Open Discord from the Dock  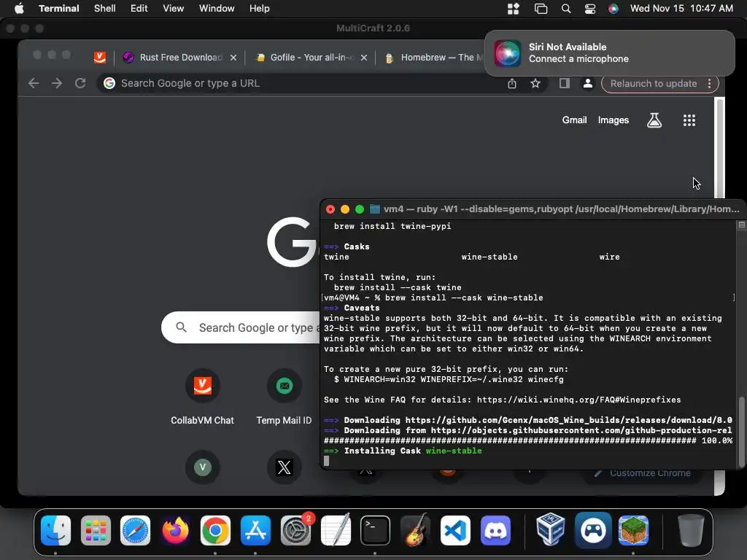pos(495,530)
